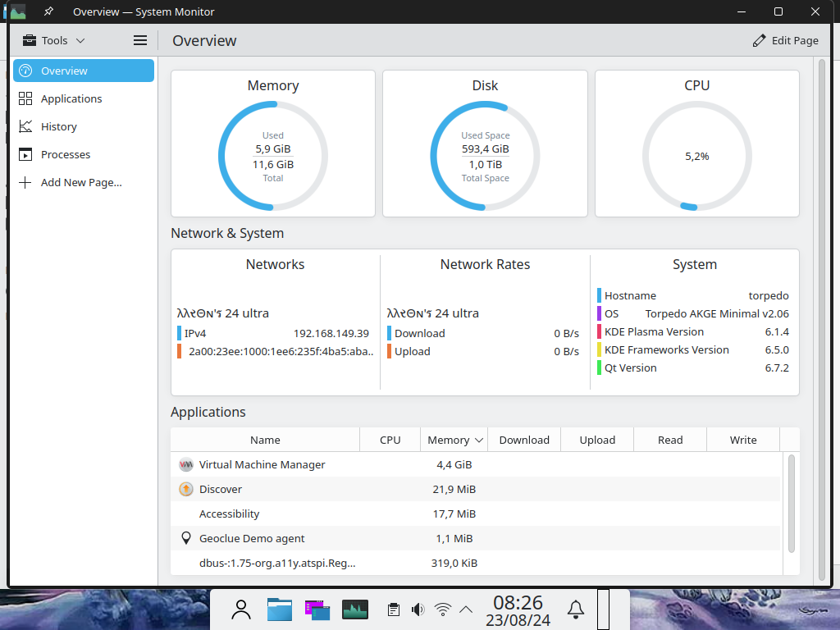The height and width of the screenshot is (630, 840).
Task: Click the Download rate 0 B/s value
Action: (x=566, y=333)
